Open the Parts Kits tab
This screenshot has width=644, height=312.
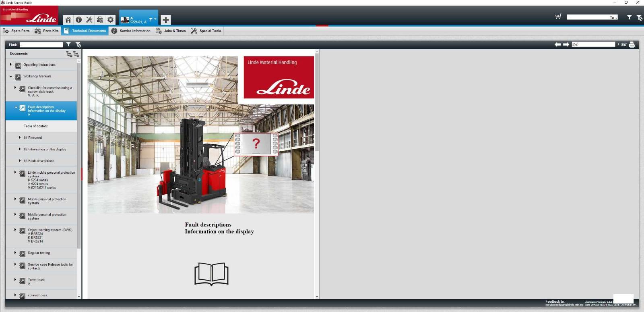click(47, 31)
